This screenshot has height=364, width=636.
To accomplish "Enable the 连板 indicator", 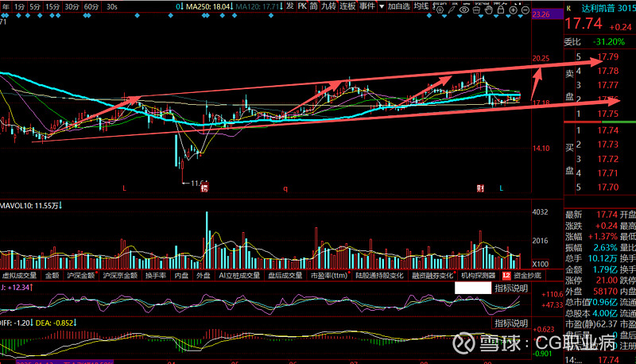I will point(347,6).
